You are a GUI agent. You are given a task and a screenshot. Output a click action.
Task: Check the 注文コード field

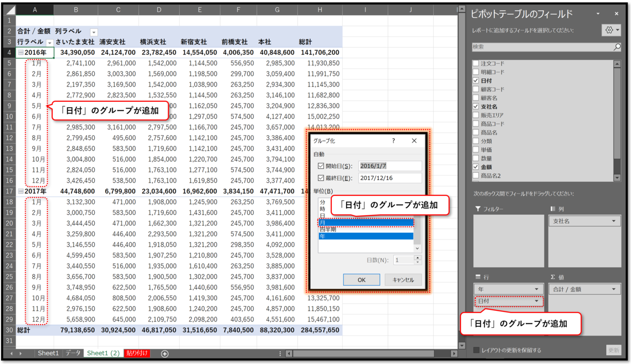(x=476, y=64)
